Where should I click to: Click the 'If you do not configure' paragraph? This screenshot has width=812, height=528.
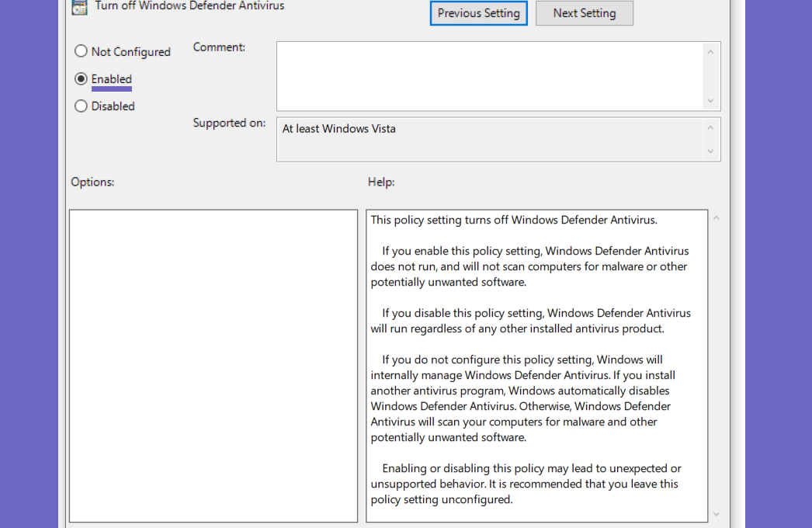(x=523, y=398)
